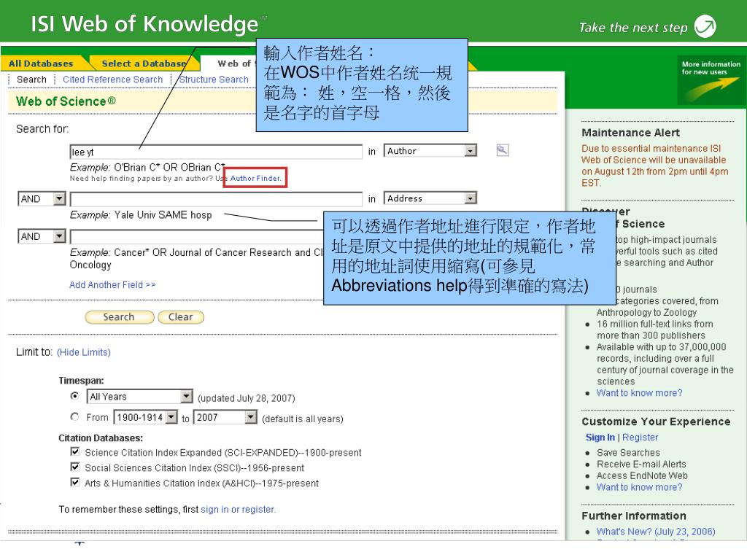
Task: Click Add Another Field link
Action: [x=112, y=285]
